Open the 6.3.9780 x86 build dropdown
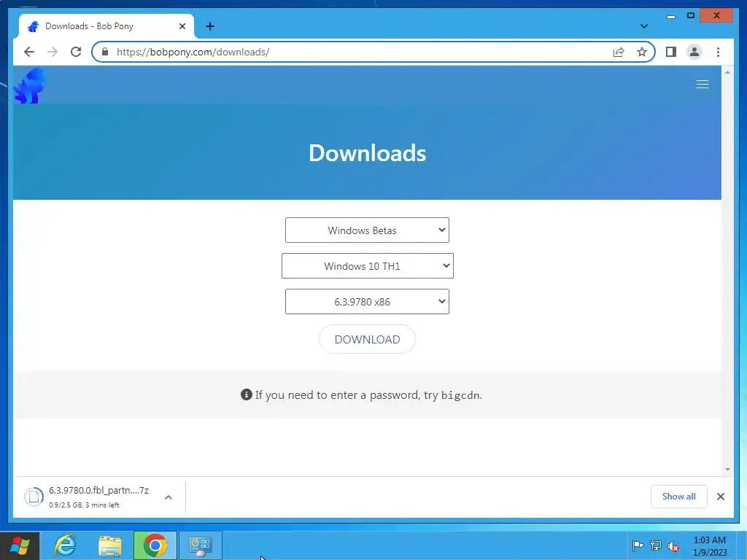This screenshot has height=560, width=747. click(367, 301)
